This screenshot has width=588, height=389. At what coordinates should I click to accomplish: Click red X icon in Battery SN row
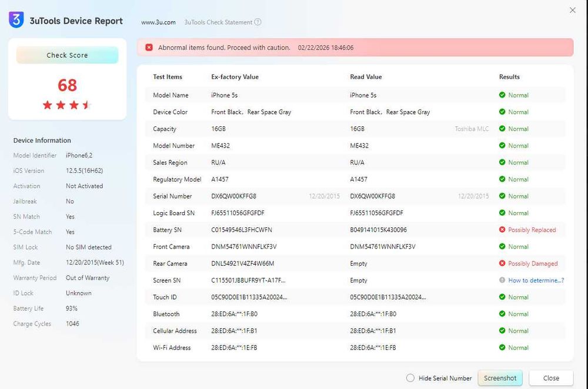(502, 229)
